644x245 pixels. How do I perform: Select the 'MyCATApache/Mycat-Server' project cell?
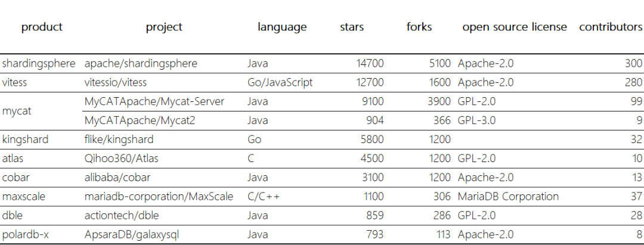pyautogui.click(x=154, y=101)
